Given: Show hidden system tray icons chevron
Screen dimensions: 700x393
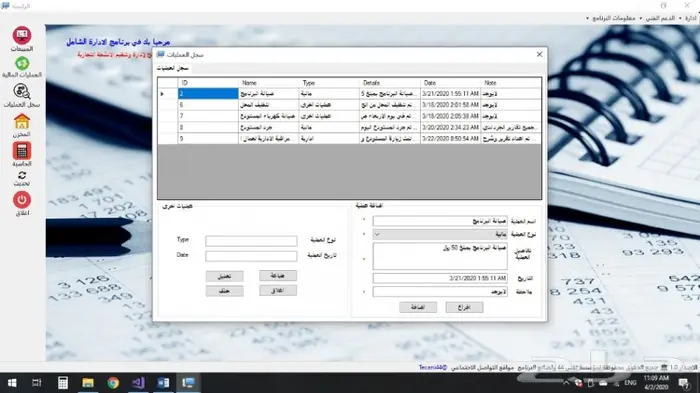Looking at the screenshot, I should coord(566,383).
